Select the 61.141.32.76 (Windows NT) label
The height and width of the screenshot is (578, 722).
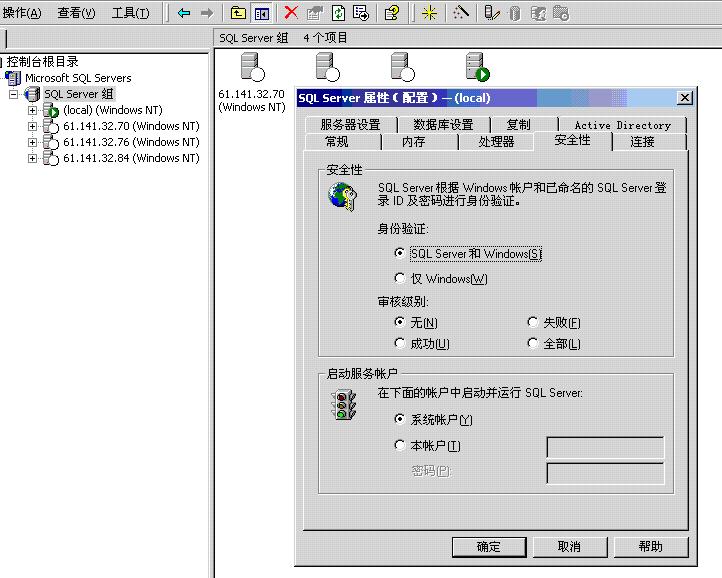131,142
